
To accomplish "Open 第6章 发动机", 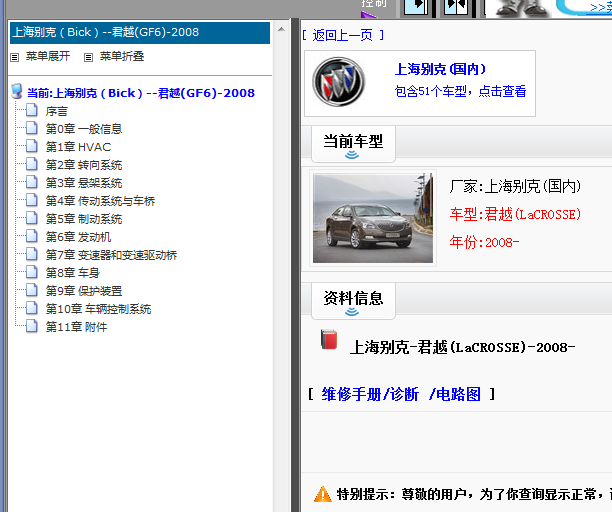I will click(x=78, y=237).
